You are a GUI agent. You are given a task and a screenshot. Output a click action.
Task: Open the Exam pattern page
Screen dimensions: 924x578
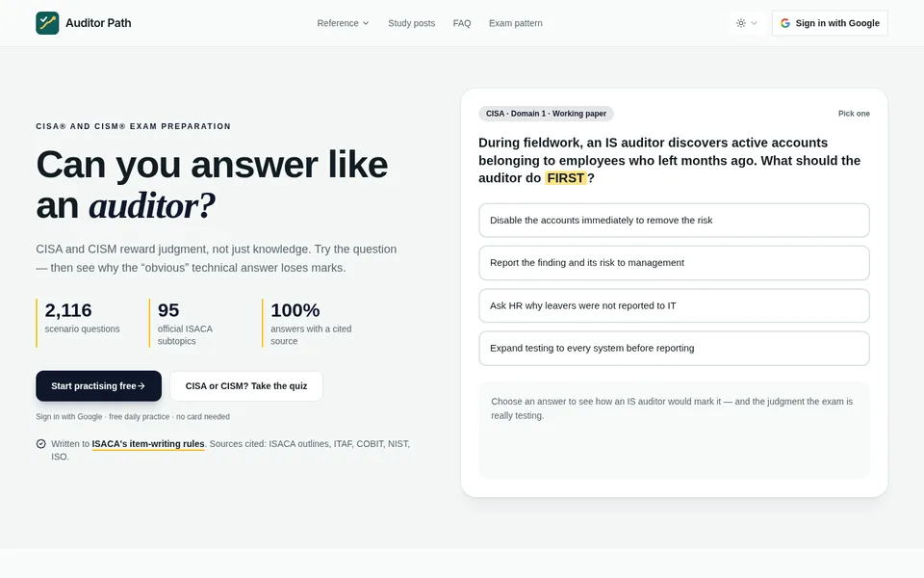516,23
